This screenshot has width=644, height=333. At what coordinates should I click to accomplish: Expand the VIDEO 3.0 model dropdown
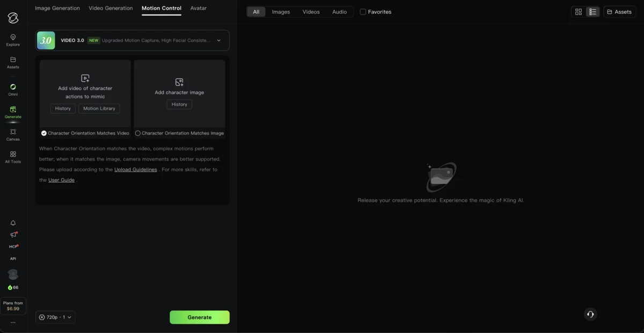point(218,40)
